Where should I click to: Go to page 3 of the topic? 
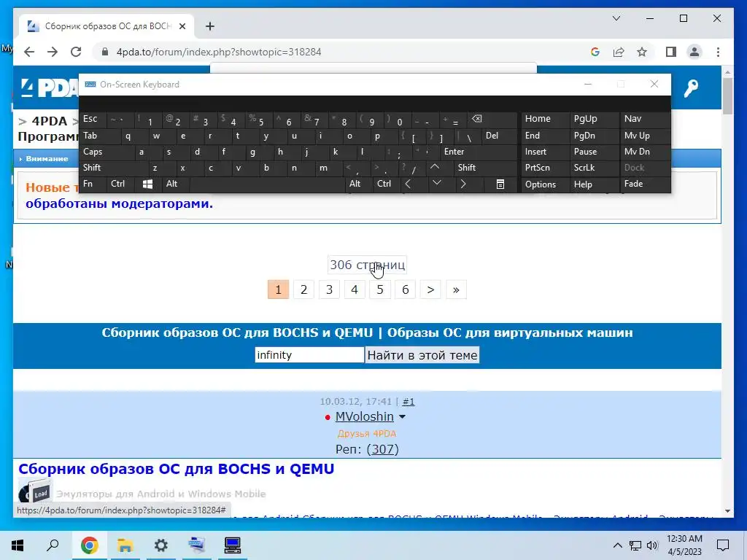(329, 289)
